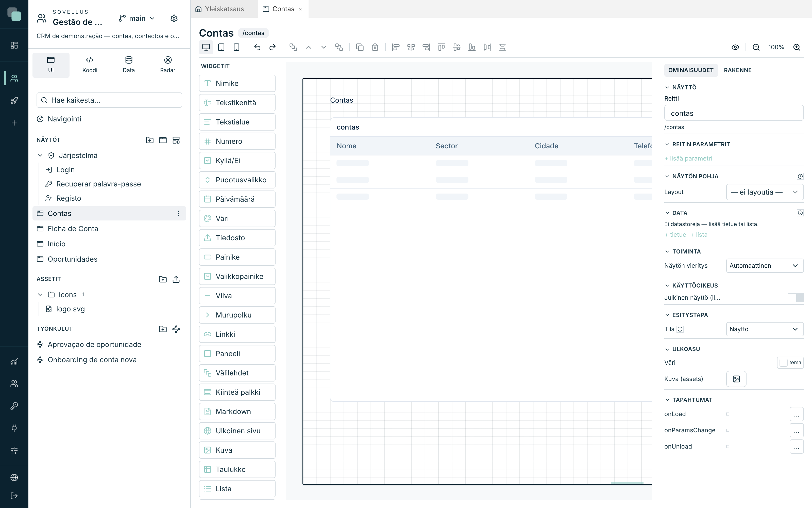Viewport: 812px width, 508px height.
Task: Distribute widgets horizontally
Action: pyautogui.click(x=487, y=47)
